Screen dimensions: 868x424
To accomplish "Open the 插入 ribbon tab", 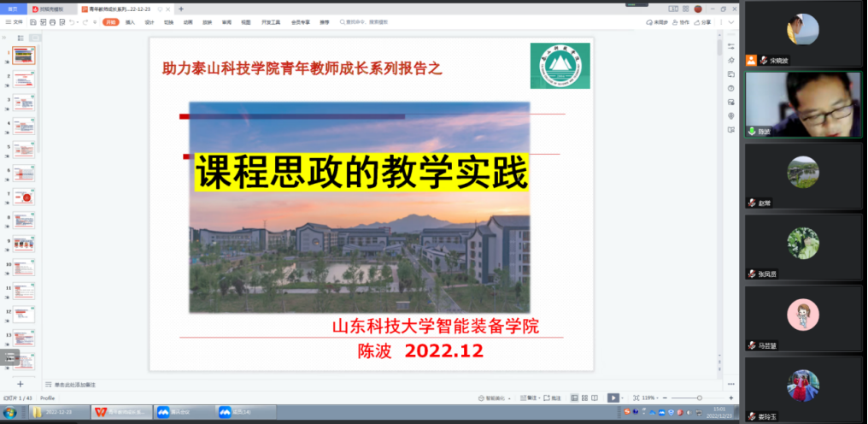I will point(130,22).
